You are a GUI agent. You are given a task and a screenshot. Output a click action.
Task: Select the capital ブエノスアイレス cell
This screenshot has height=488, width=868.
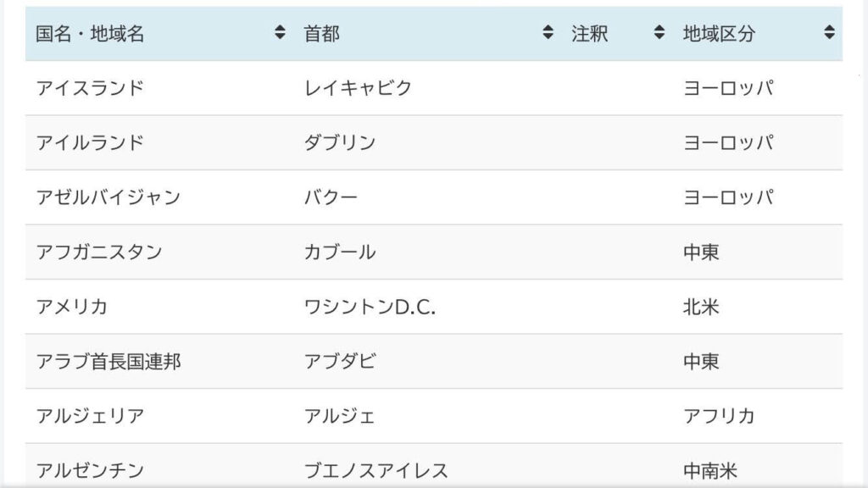point(376,469)
